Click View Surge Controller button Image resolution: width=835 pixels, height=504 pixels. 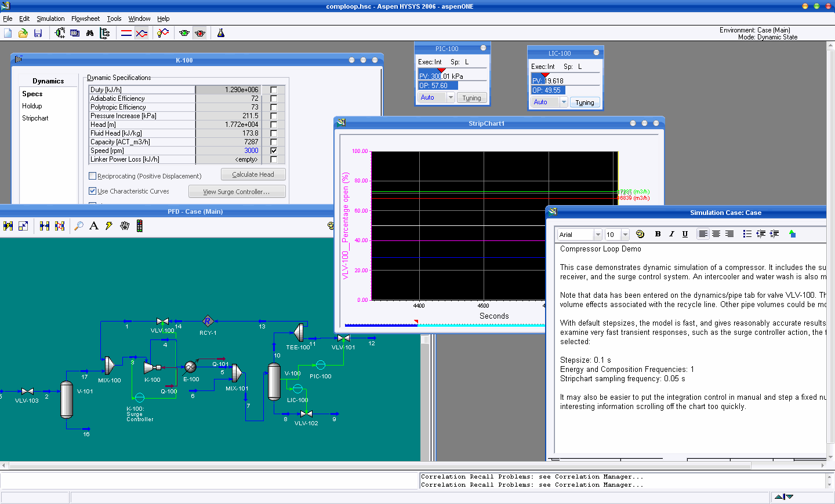click(x=237, y=192)
